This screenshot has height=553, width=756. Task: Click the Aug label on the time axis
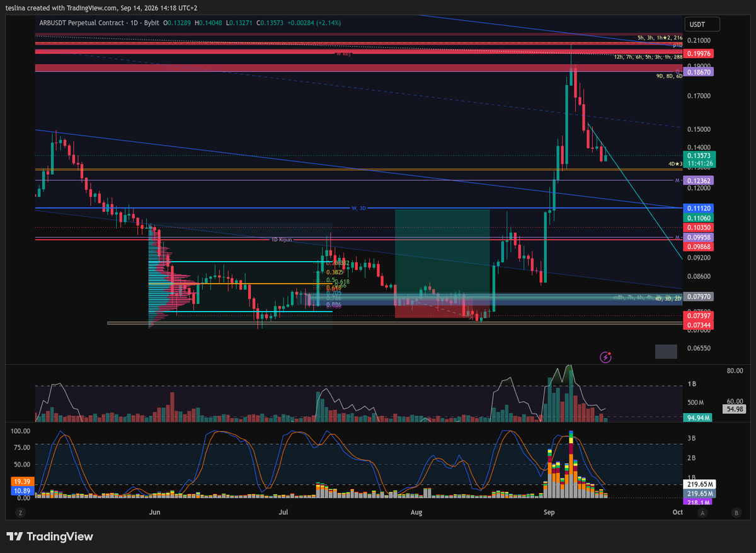416,513
